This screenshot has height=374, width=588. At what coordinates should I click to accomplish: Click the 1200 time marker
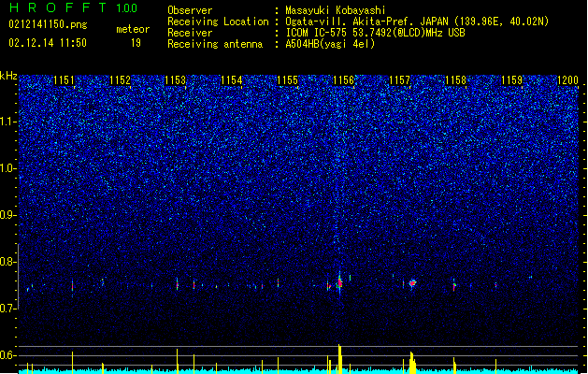point(567,80)
